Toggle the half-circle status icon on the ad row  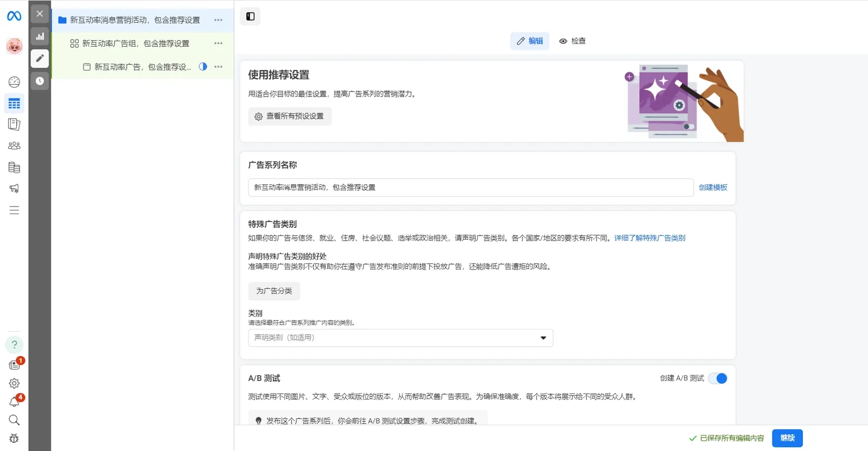pos(203,67)
